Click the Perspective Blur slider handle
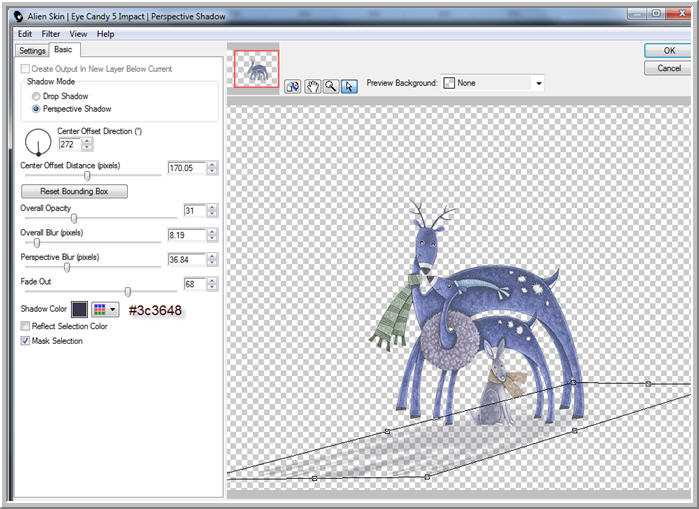 point(67,267)
